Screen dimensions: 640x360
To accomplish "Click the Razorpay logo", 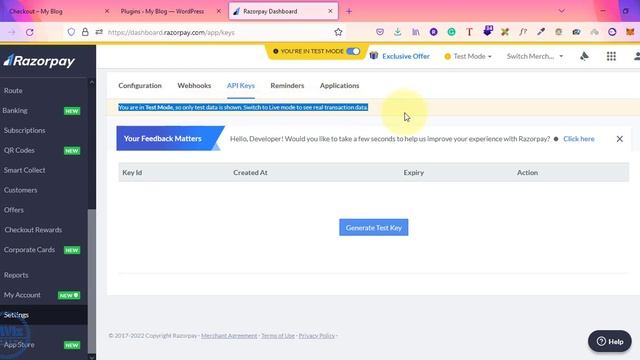I will click(39, 61).
